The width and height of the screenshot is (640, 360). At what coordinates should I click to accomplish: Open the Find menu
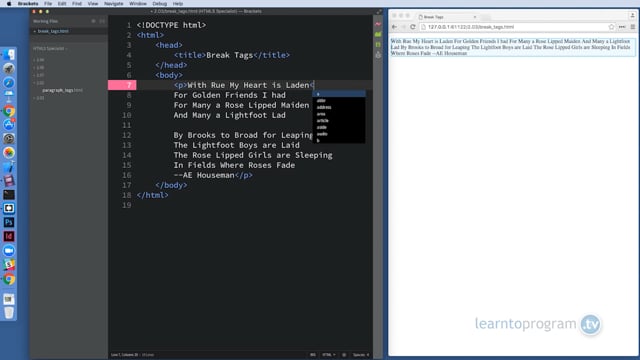(77, 4)
